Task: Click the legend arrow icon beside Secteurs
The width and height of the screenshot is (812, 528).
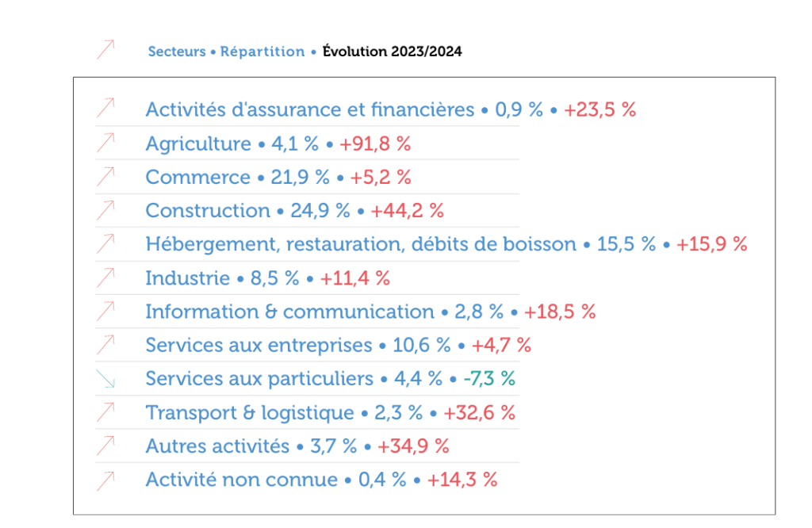Action: coord(105,50)
